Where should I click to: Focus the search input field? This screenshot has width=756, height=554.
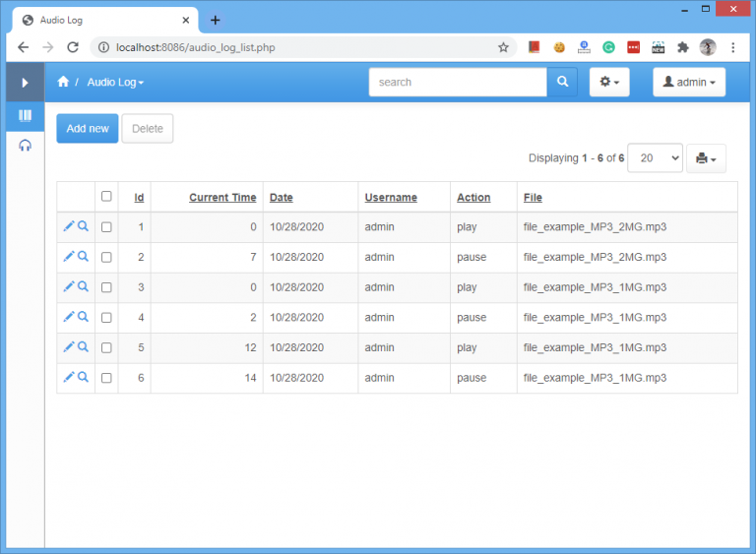[458, 82]
